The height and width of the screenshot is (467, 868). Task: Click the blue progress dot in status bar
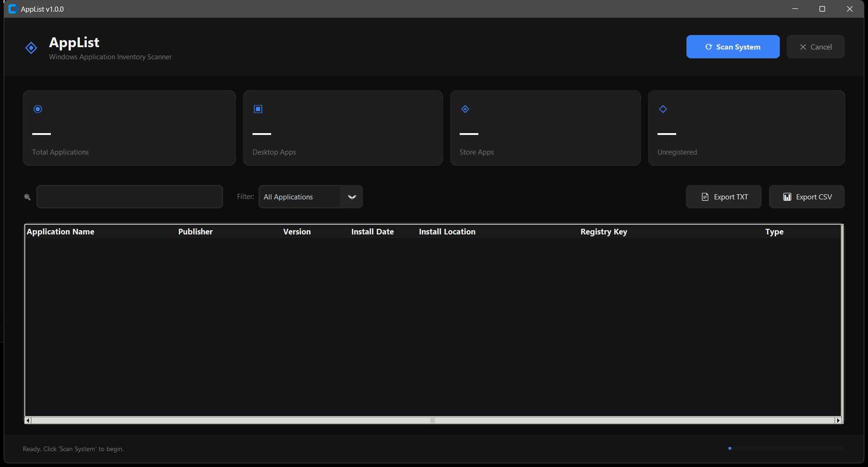tap(729, 448)
